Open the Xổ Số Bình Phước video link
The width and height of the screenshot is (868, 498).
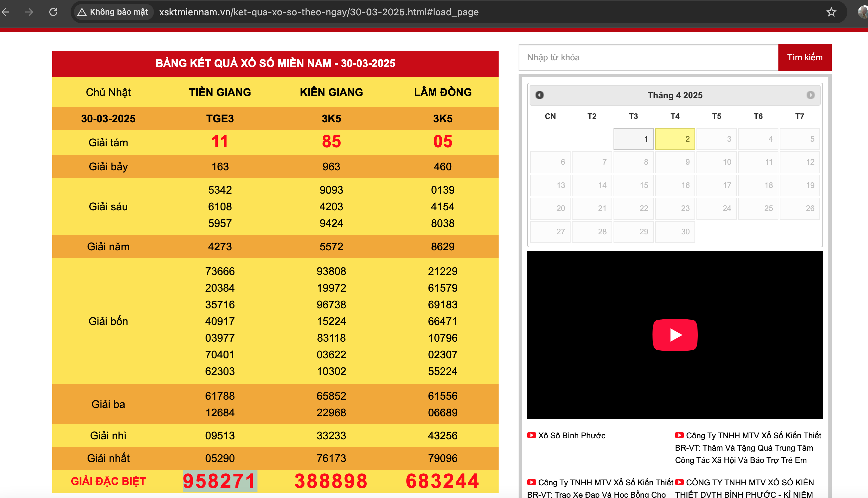(571, 435)
